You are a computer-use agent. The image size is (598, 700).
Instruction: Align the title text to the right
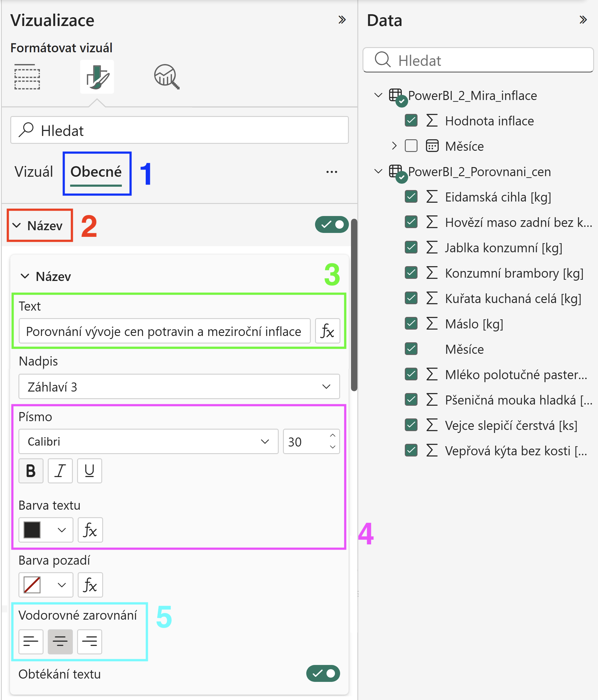pos(89,642)
